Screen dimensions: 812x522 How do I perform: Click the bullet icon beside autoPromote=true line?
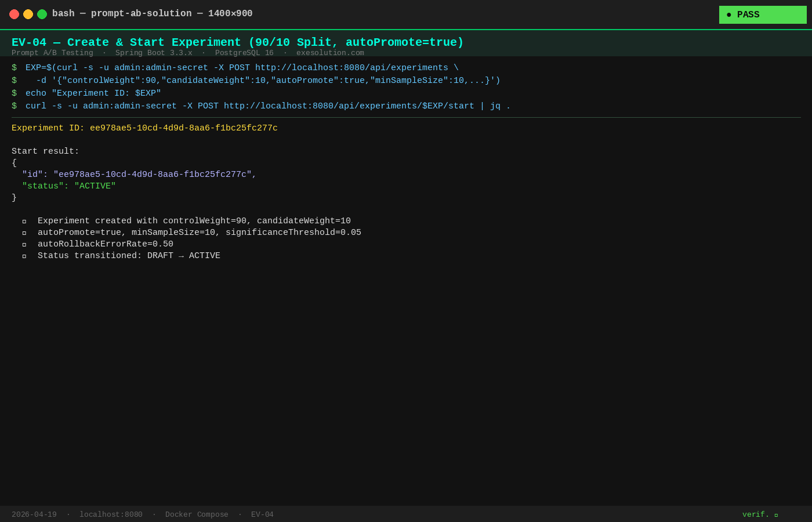pyautogui.click(x=24, y=233)
